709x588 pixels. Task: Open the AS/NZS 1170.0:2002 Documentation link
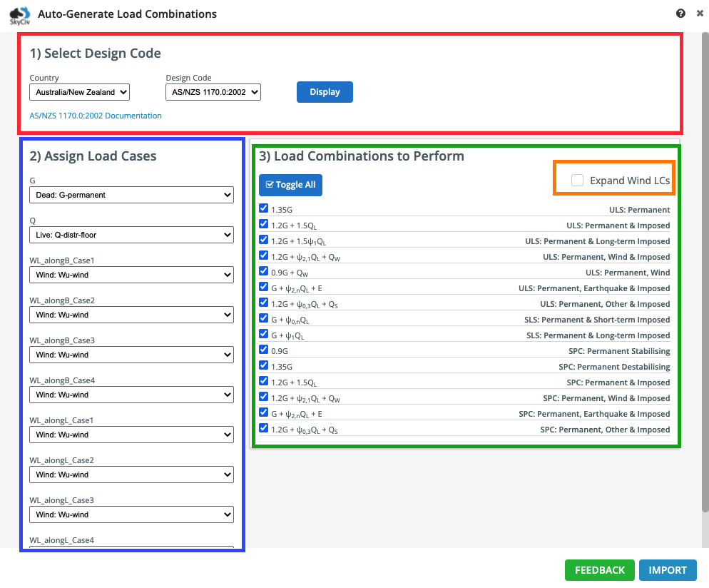pyautogui.click(x=96, y=116)
